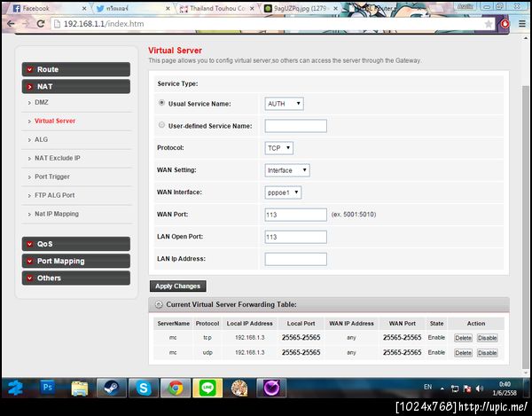This screenshot has height=416, width=532.
Task: Collapse the Current Virtual Server Forwarding Table
Action: pos(159,304)
